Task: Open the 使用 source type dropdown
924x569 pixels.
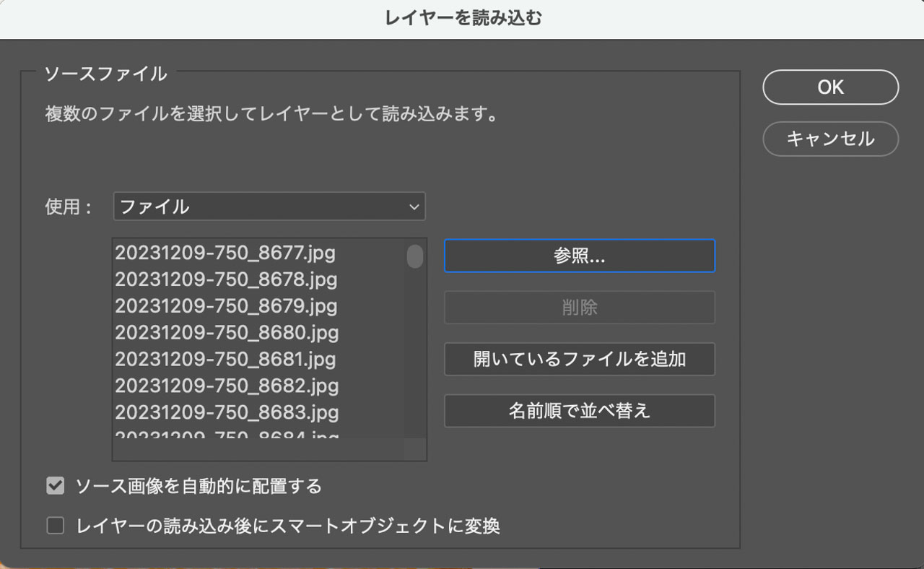Action: [269, 207]
